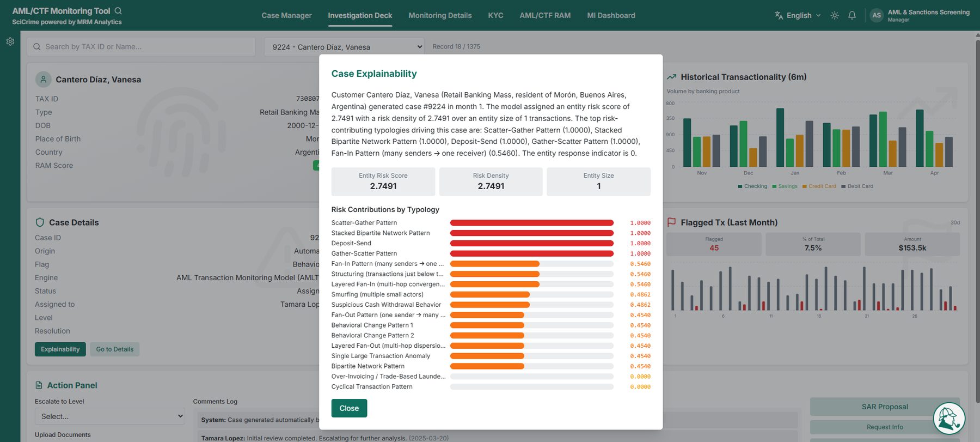Switch to the Case Manager tab

coord(286,15)
